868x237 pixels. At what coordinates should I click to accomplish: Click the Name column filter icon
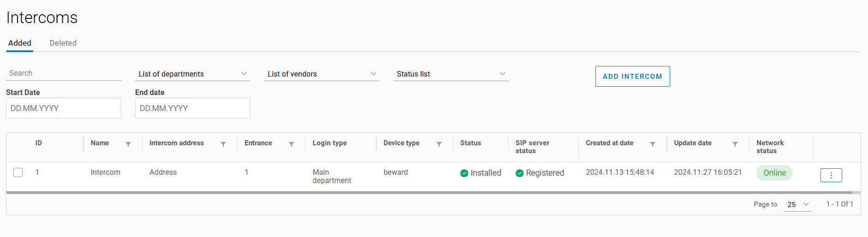[x=128, y=144]
